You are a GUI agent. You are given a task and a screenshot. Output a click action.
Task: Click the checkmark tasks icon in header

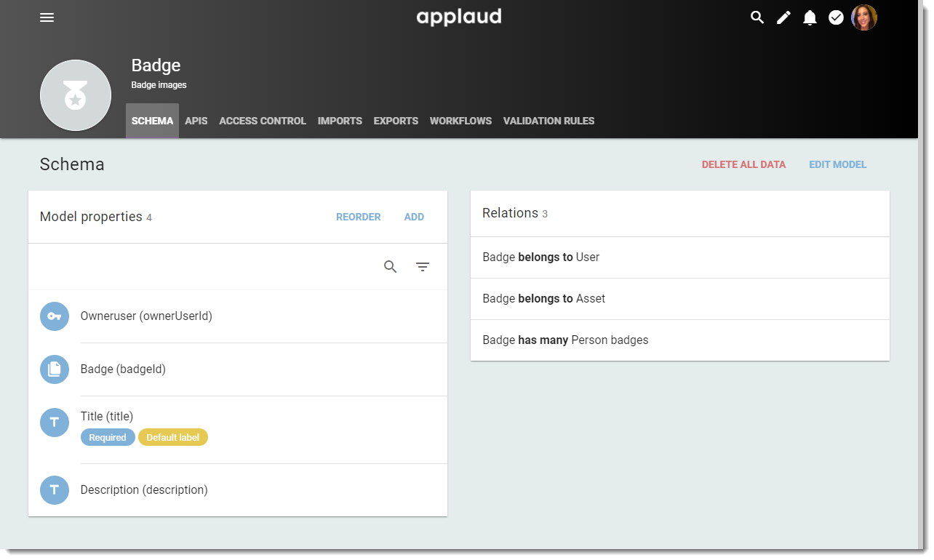click(x=836, y=17)
